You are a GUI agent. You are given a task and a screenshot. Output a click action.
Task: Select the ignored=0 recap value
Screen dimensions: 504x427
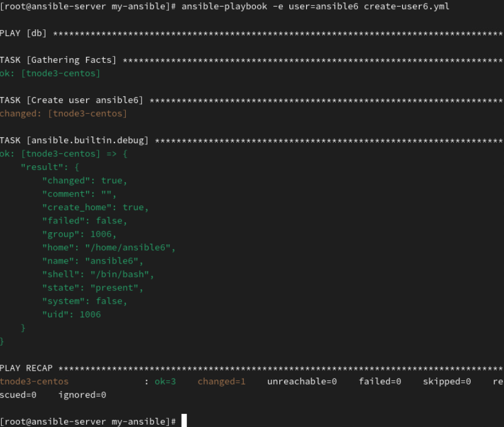tap(82, 395)
